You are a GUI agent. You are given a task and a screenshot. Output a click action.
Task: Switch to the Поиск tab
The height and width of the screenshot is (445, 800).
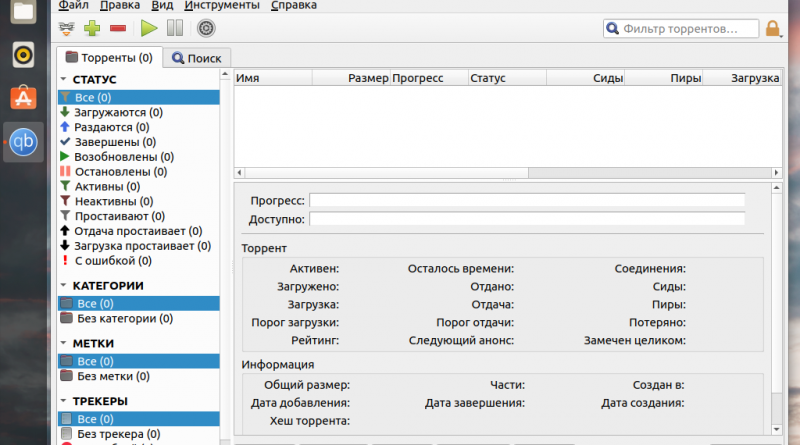click(x=197, y=58)
